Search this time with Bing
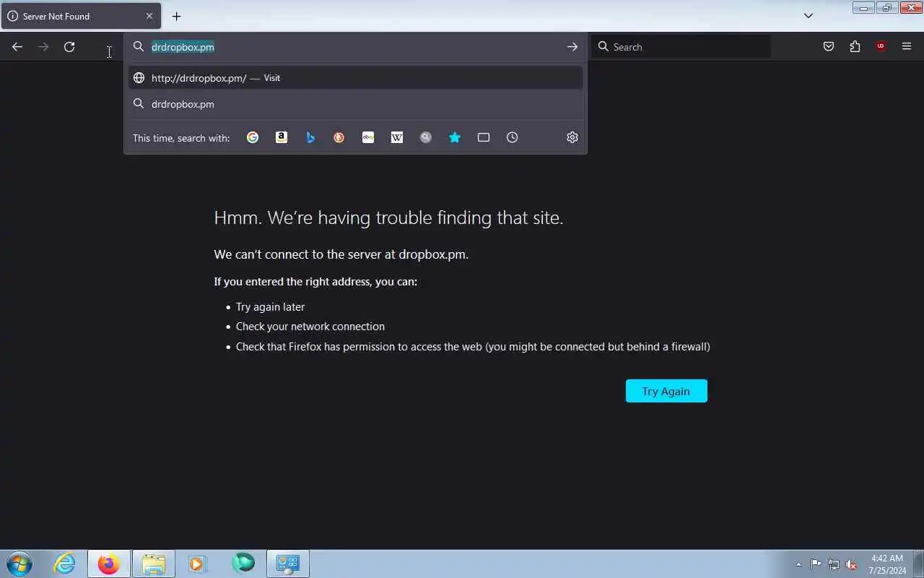The width and height of the screenshot is (924, 578). [x=310, y=137]
